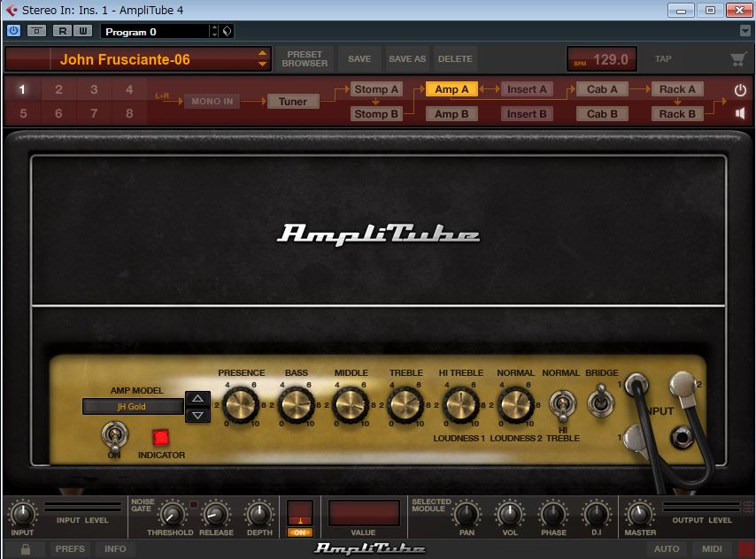This screenshot has height=559, width=756.
Task: Open the shopping cart custom shop icon
Action: [738, 59]
